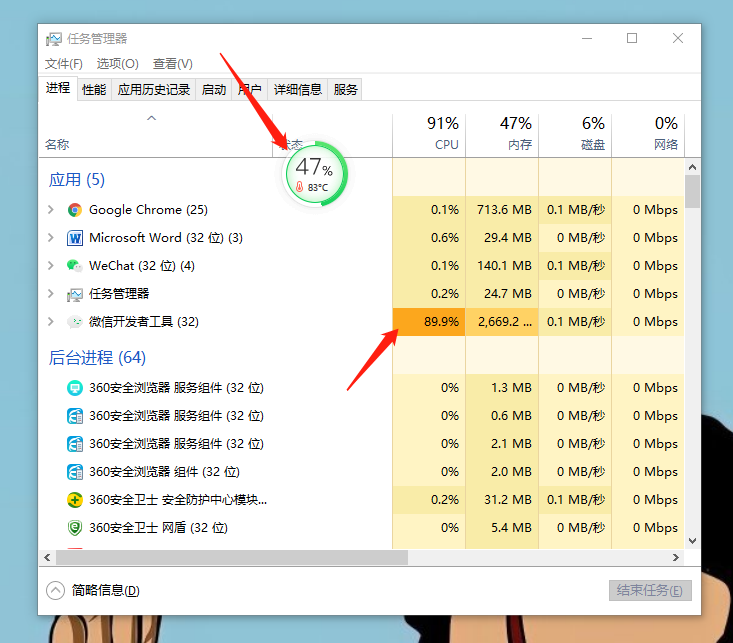Image resolution: width=733 pixels, height=643 pixels.
Task: Click 360安全卫士 安全防护中心模块 icon
Action: click(x=75, y=500)
